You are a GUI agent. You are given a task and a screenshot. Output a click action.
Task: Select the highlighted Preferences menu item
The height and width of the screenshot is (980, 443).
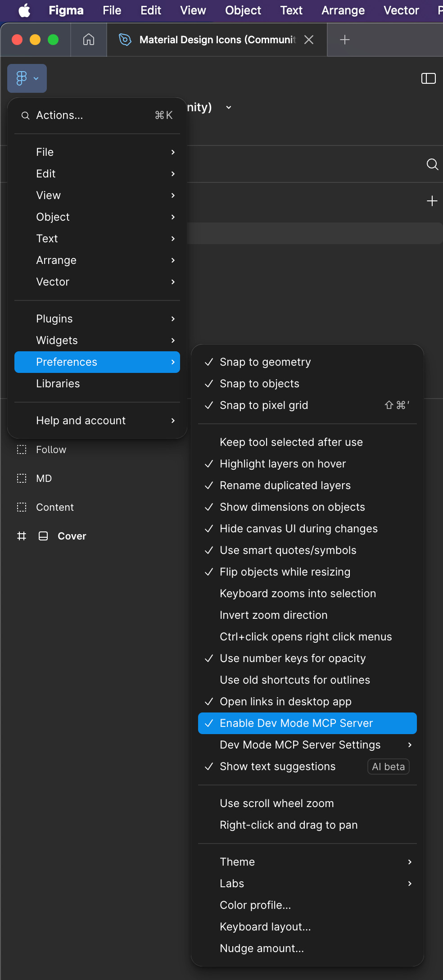tap(97, 362)
